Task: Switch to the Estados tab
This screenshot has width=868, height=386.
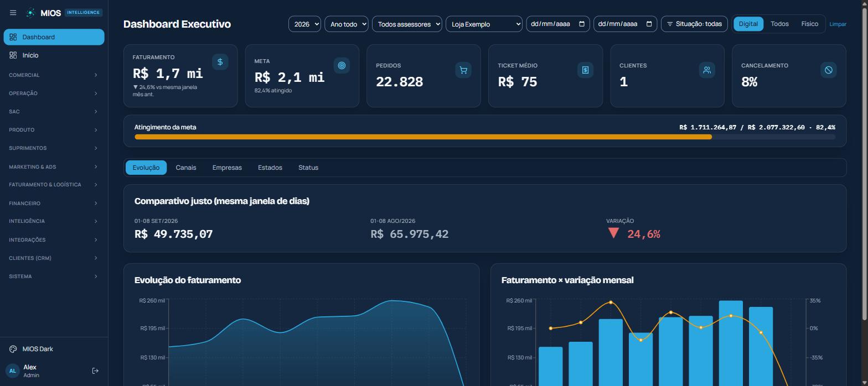Action: [270, 168]
